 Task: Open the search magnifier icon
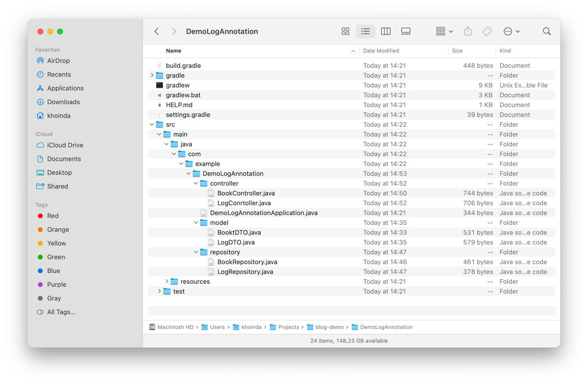(x=547, y=31)
